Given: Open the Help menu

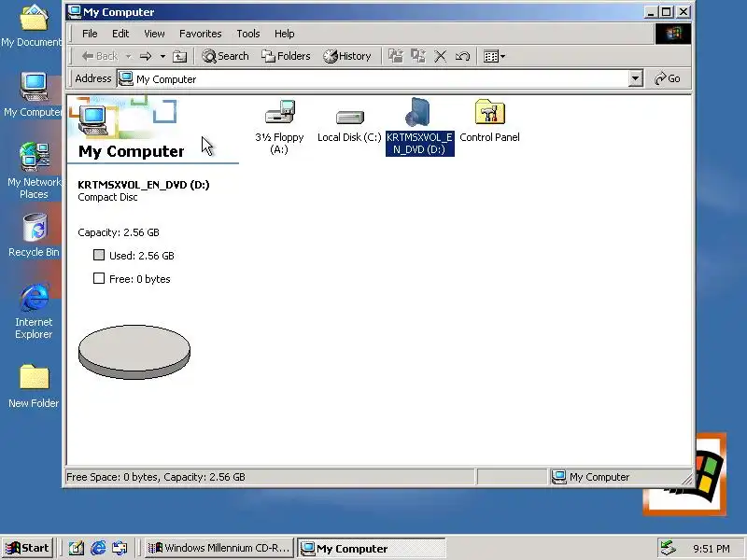Looking at the screenshot, I should click(285, 34).
